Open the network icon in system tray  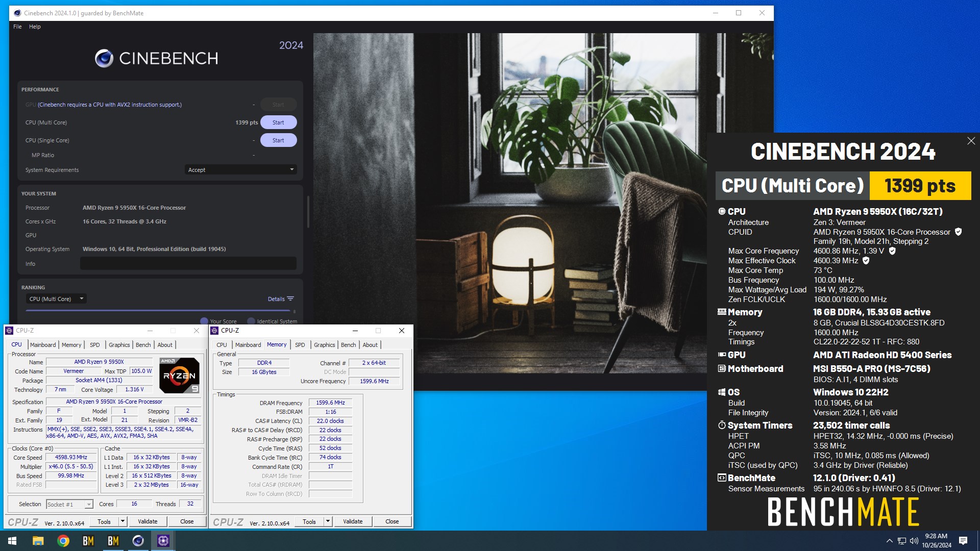[x=902, y=541]
